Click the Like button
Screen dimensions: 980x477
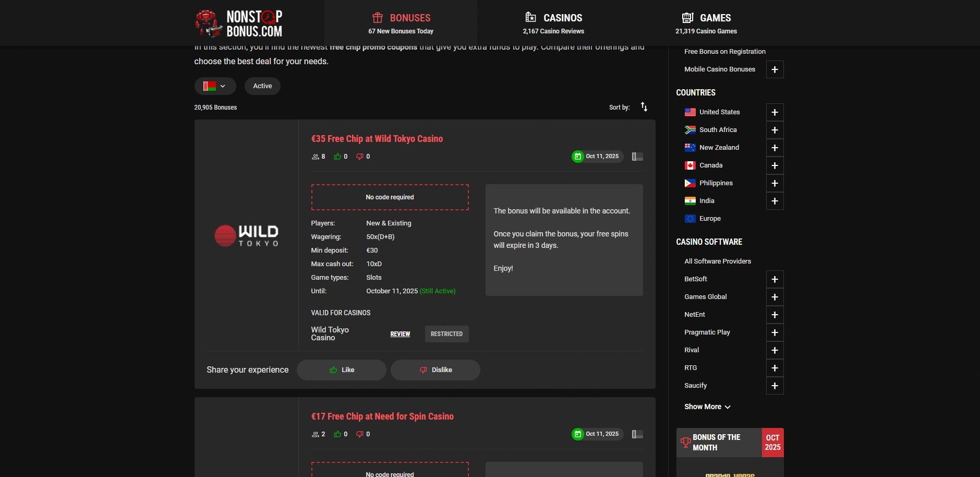click(342, 370)
